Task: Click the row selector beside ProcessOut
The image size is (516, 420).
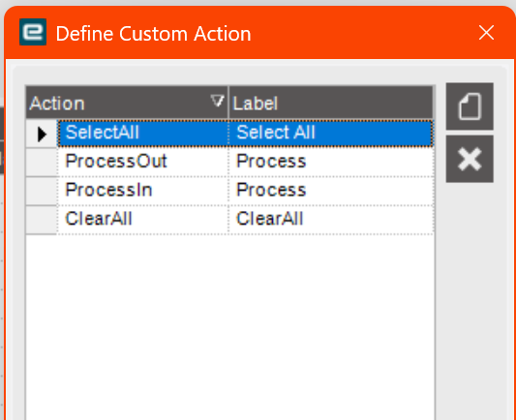Action: point(42,163)
